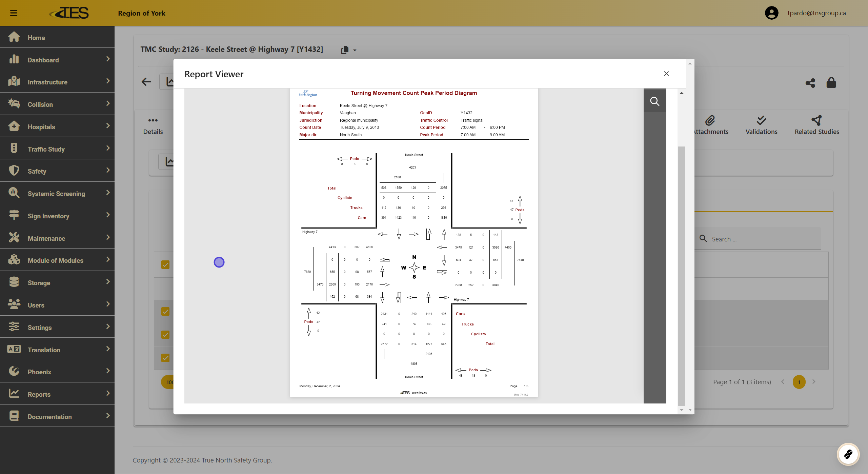Click the user account avatar icon

(x=771, y=13)
